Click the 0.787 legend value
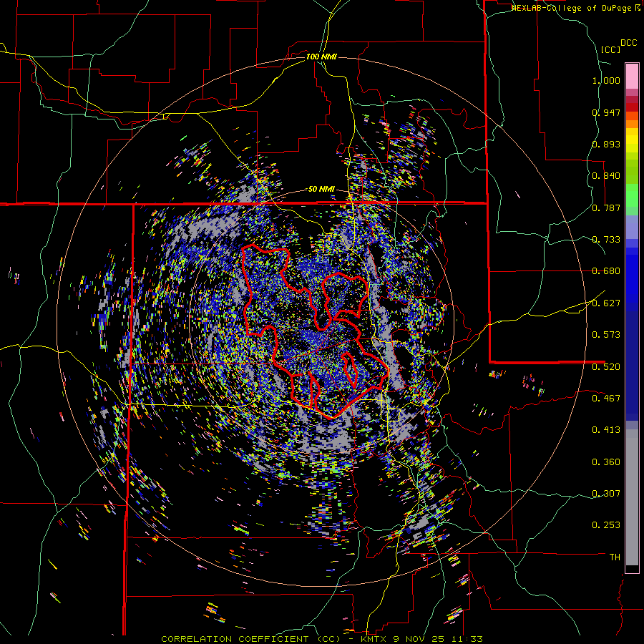 click(606, 208)
